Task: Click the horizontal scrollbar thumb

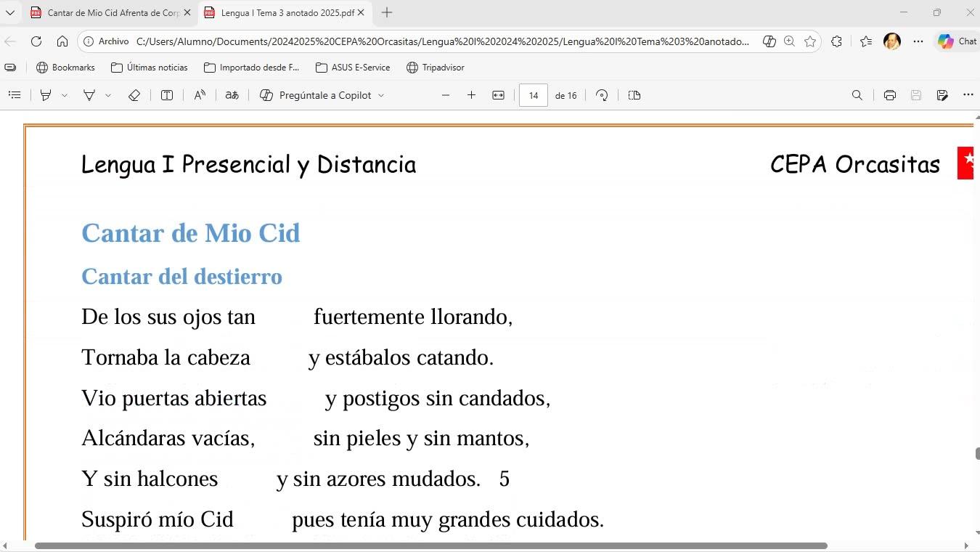Action: click(430, 545)
